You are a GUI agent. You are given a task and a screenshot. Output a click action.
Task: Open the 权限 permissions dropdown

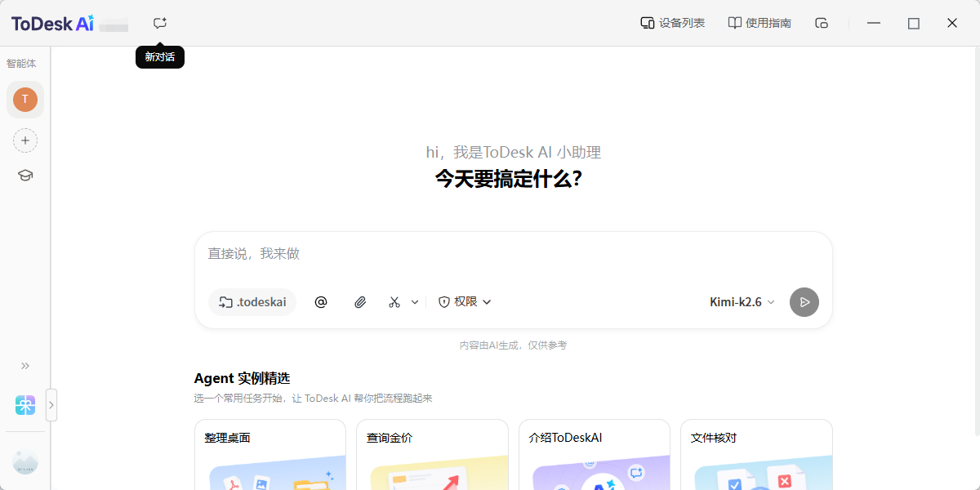pos(465,302)
